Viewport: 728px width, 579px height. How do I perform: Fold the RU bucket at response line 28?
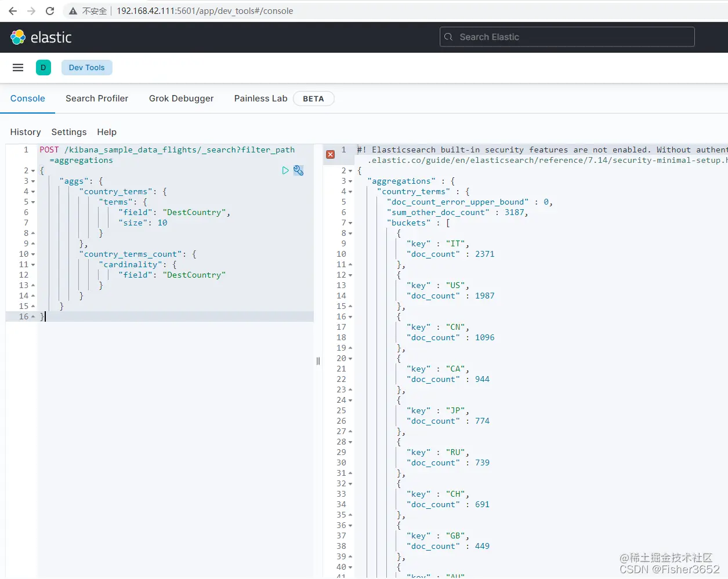(x=350, y=442)
